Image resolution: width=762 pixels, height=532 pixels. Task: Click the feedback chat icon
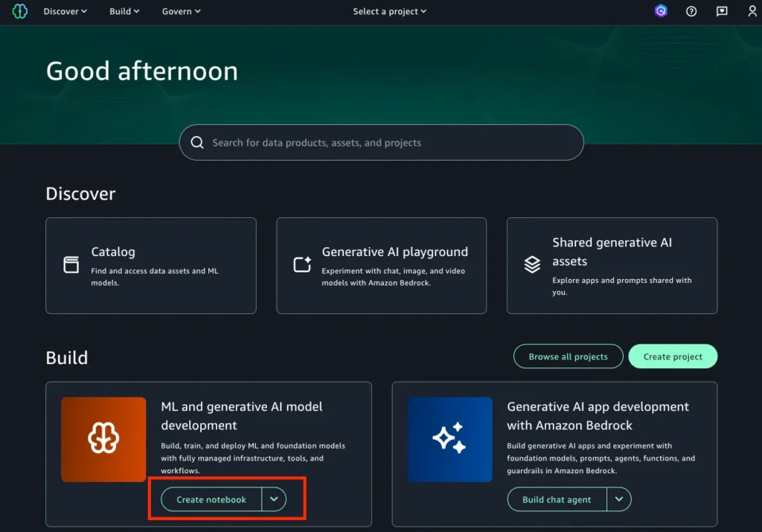tap(722, 11)
